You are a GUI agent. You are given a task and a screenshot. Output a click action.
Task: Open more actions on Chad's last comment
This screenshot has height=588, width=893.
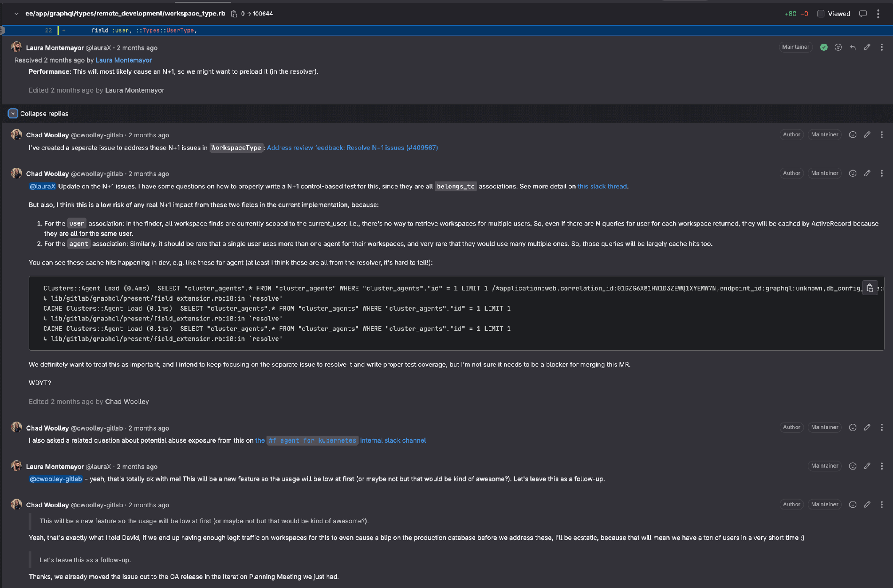[882, 504]
